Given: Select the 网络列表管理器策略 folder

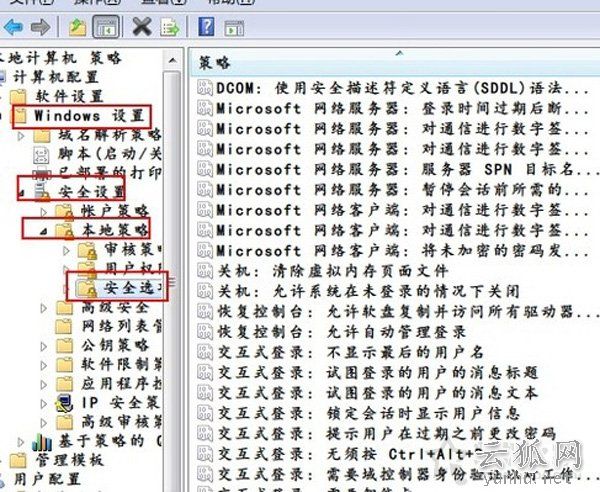Looking at the screenshot, I should click(121, 326).
